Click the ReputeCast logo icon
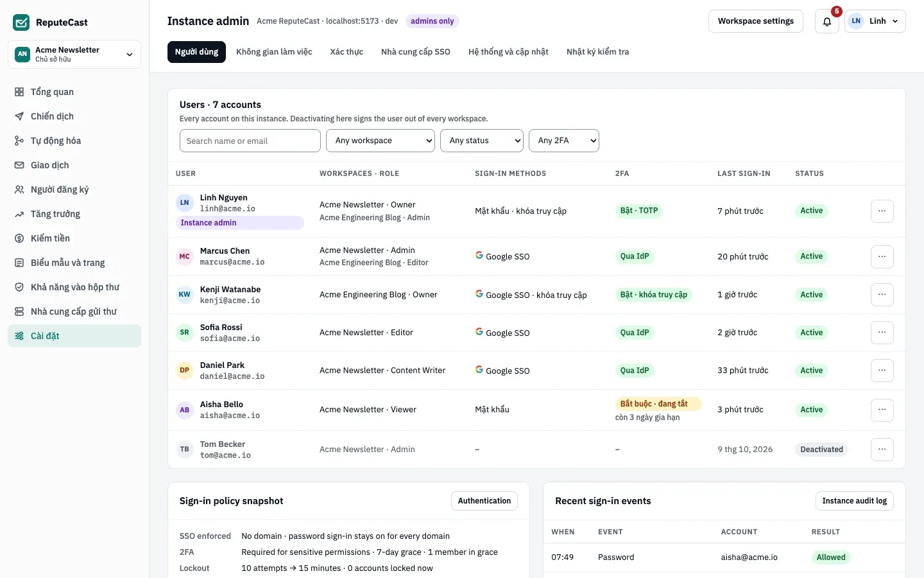This screenshot has width=924, height=578. 21,22
